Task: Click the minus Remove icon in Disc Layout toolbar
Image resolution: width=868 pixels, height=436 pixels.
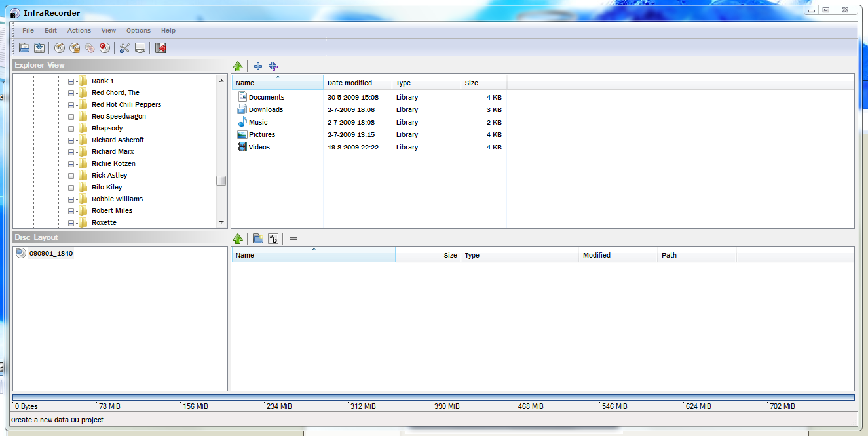Action: 293,239
